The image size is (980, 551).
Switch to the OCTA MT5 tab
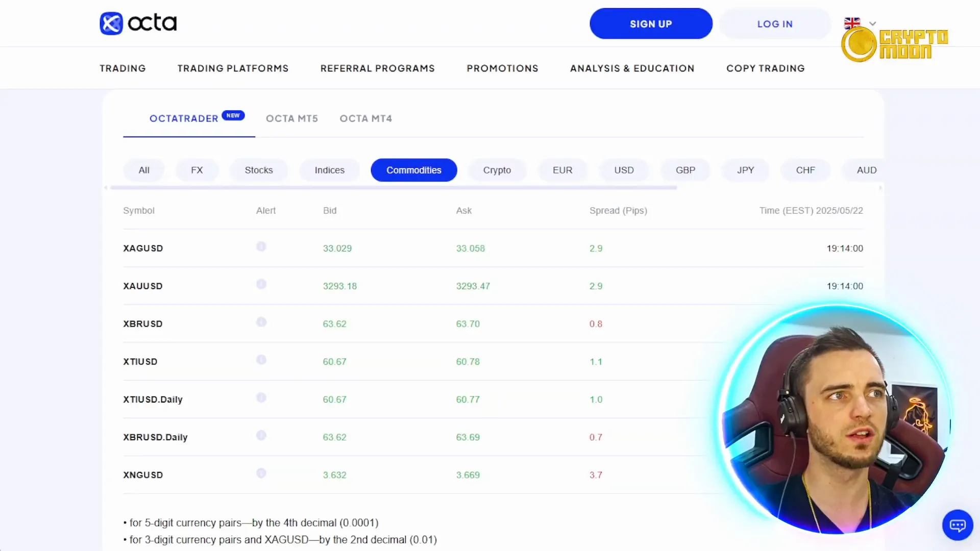click(x=292, y=118)
